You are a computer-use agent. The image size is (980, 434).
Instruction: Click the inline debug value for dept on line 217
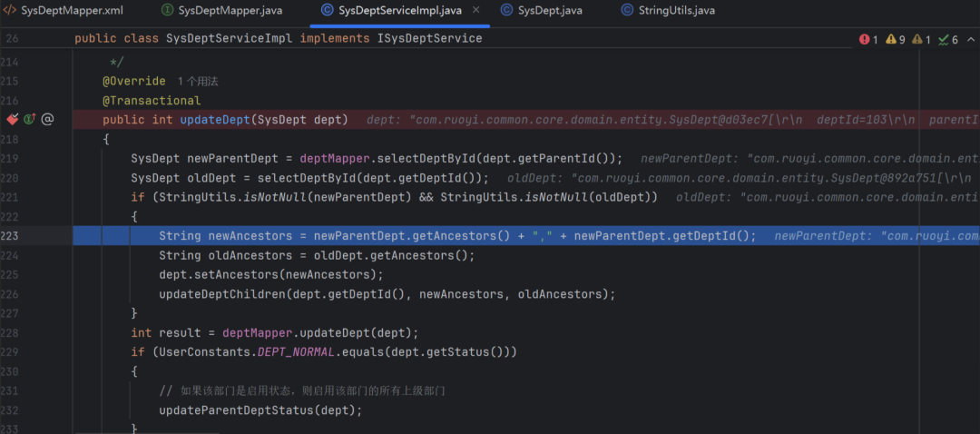tap(673, 120)
